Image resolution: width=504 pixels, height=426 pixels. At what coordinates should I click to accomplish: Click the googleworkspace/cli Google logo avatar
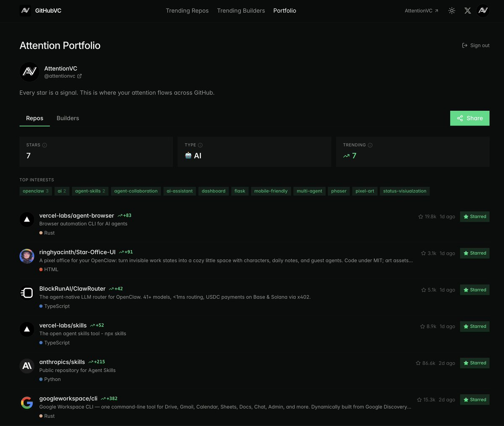[27, 403]
